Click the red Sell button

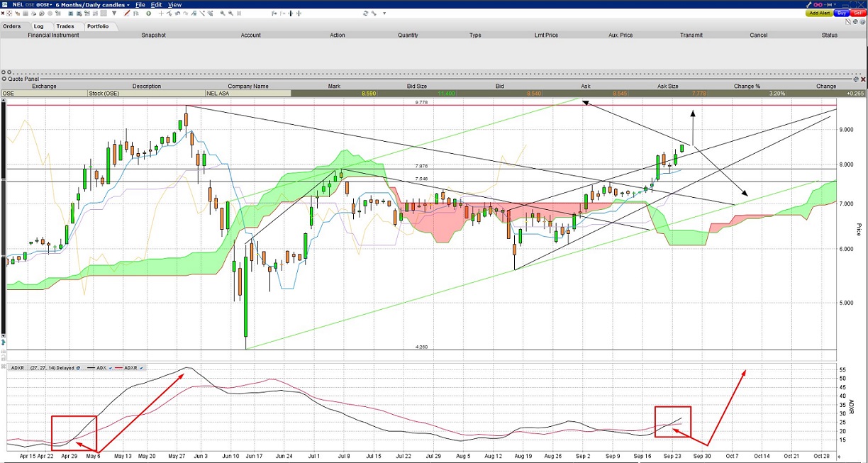858,13
